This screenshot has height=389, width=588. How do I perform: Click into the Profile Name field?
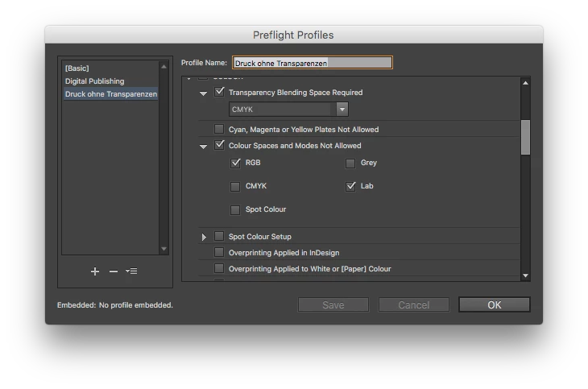click(313, 63)
